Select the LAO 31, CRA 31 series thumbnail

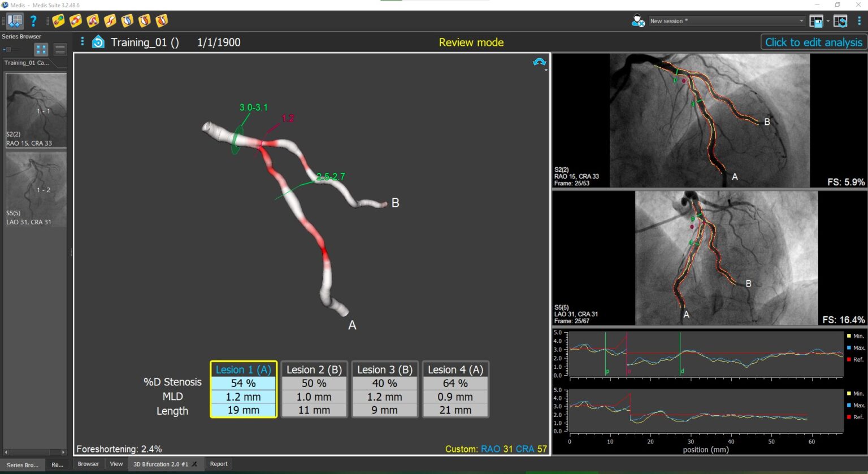point(36,189)
